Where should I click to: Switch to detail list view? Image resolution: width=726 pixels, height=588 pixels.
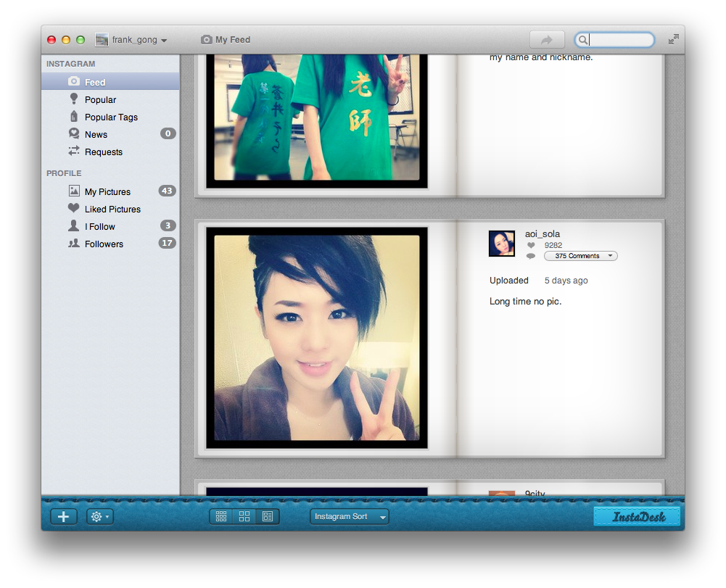point(268,517)
